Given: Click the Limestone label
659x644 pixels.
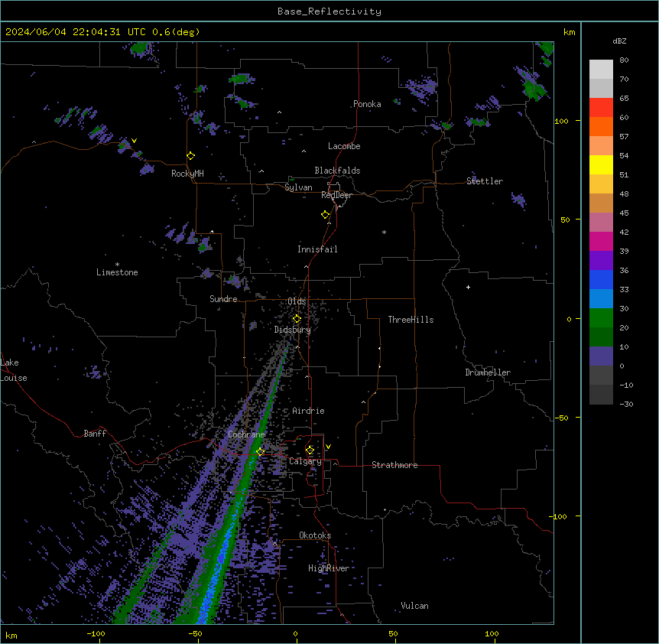Looking at the screenshot, I should (117, 272).
